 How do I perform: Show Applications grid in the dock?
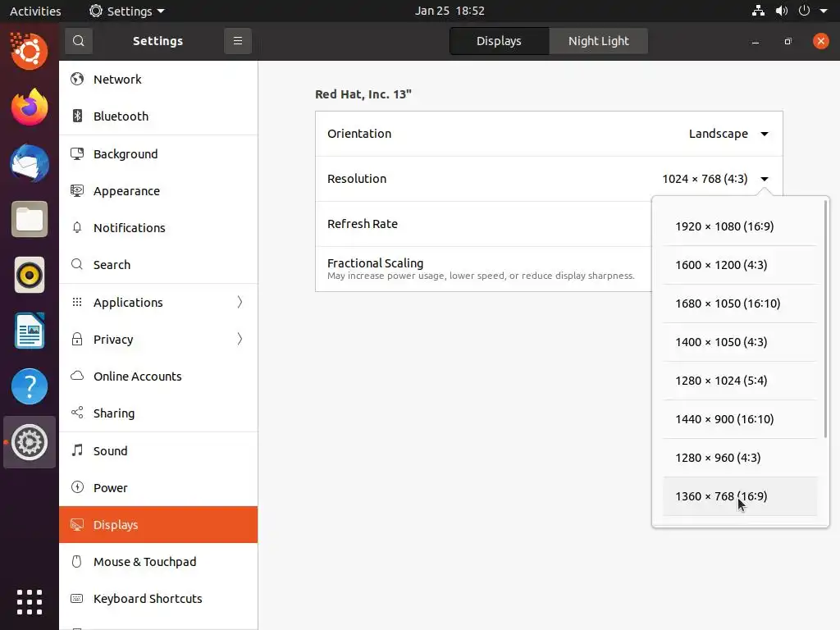point(30,601)
